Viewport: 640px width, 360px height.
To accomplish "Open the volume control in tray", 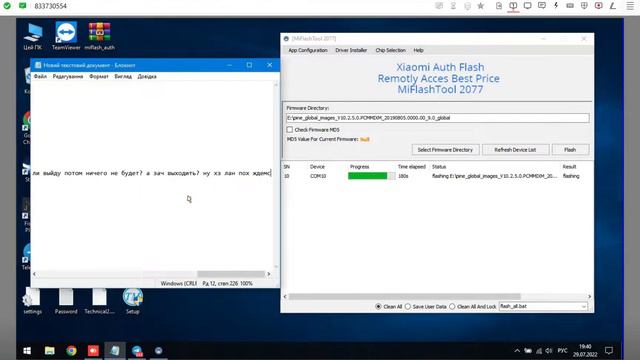I will [x=549, y=351].
